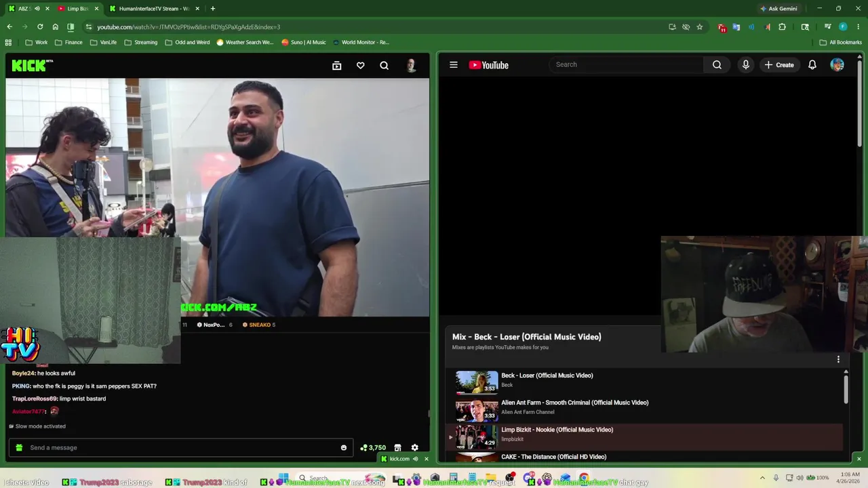
Task: Open the Work bookmarks folder
Action: 37,42
